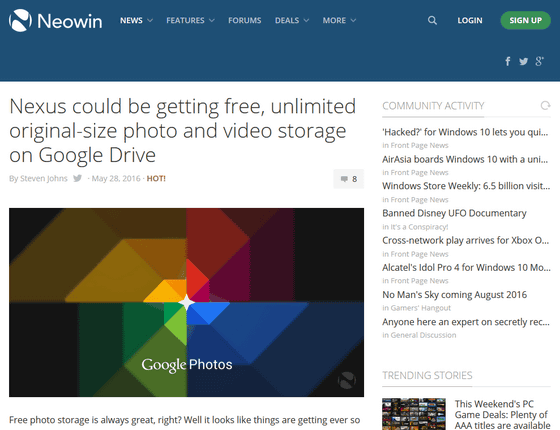This screenshot has height=430, width=560.
Task: Open the Nexus unlimited storage article headline
Action: (x=182, y=130)
